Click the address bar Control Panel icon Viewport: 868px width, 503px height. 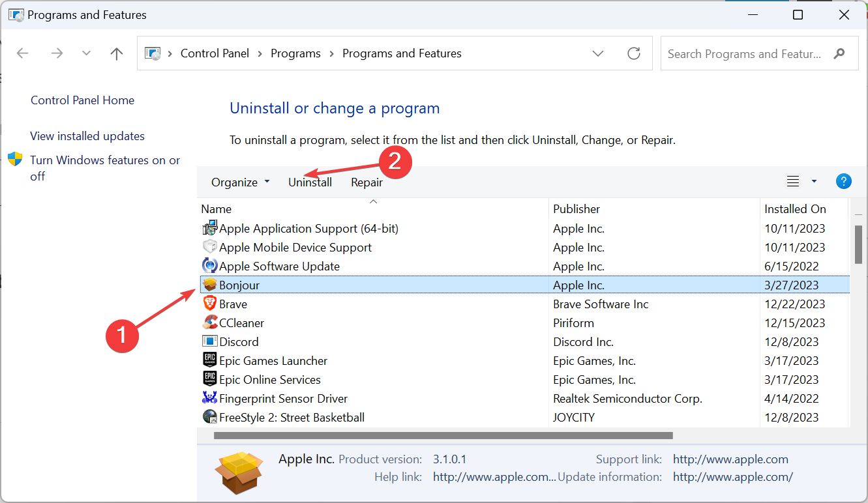tap(153, 53)
